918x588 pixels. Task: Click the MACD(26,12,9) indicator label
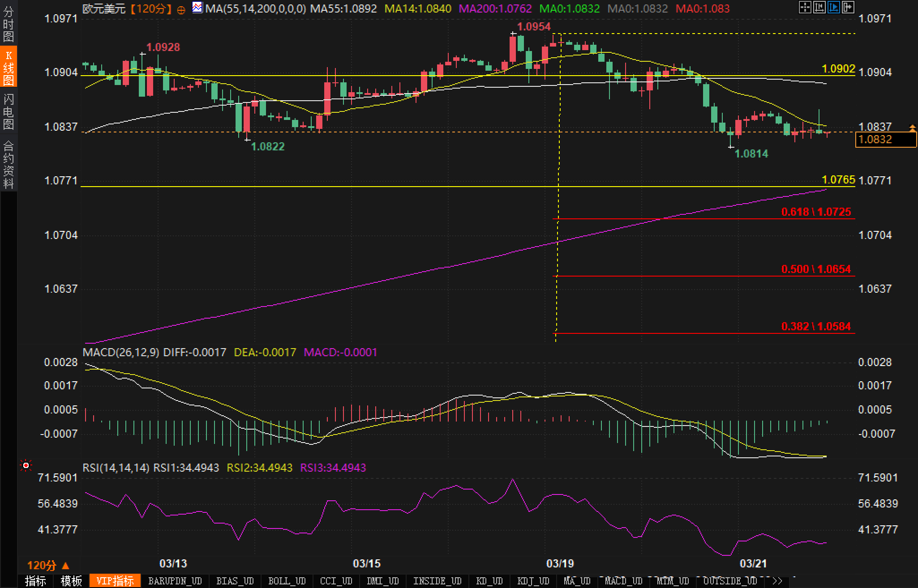tap(121, 352)
